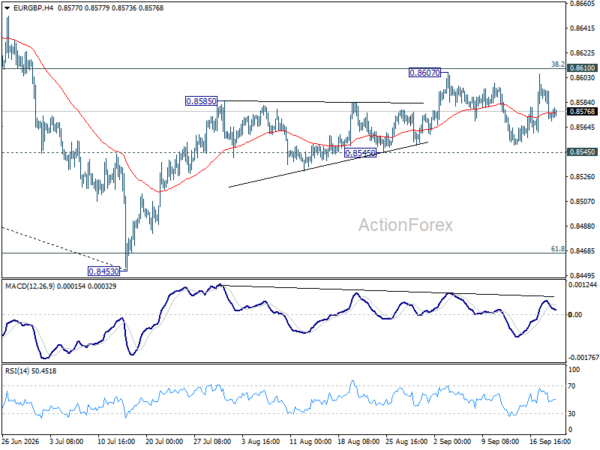Select the 38.2 Fibonacci level label

pos(558,64)
